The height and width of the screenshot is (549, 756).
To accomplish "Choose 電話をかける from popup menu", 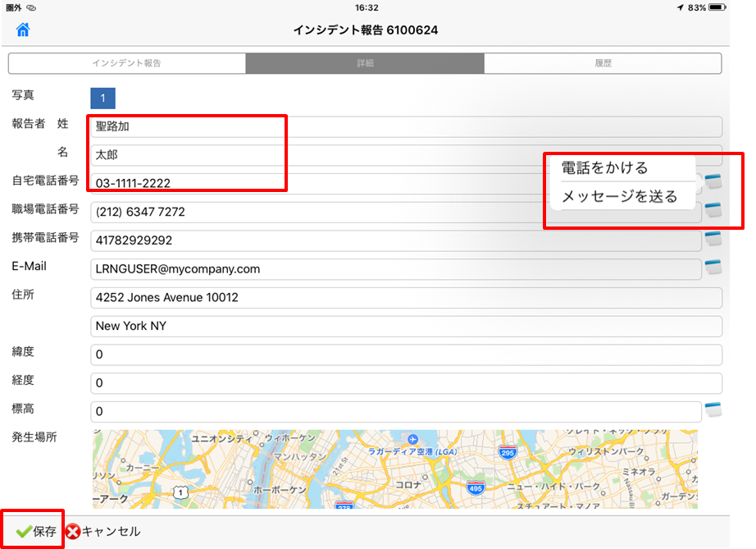I will click(x=605, y=168).
